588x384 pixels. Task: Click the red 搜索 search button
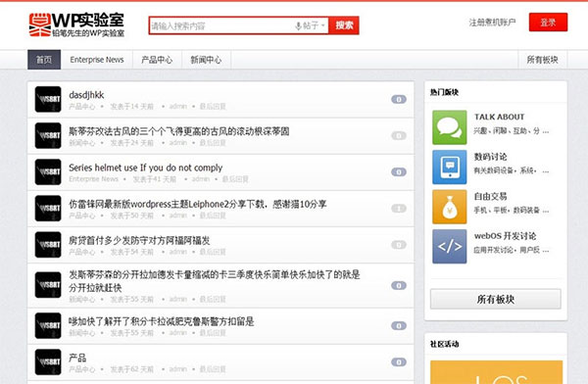click(344, 25)
